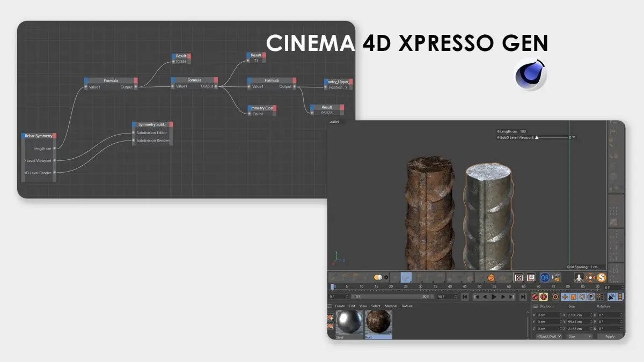Toggle rotation keyframe recording
This screenshot has height=362, width=644.
pyautogui.click(x=582, y=297)
